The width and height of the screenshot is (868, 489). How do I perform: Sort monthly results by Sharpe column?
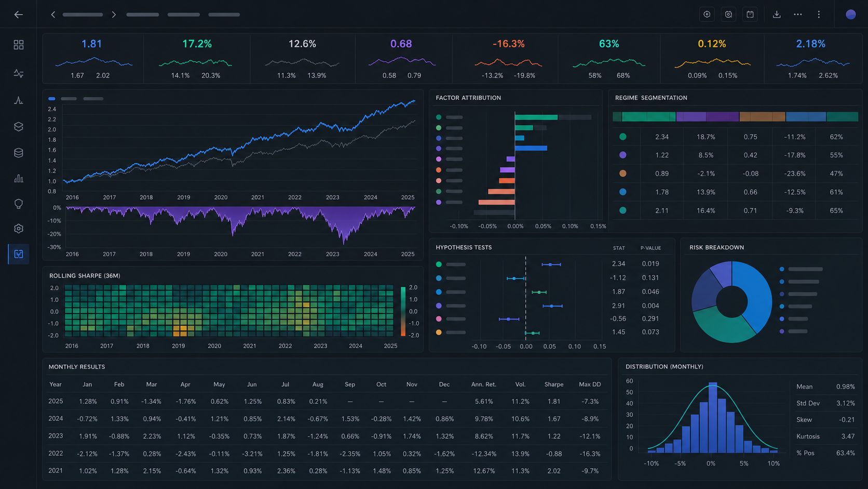tap(554, 385)
